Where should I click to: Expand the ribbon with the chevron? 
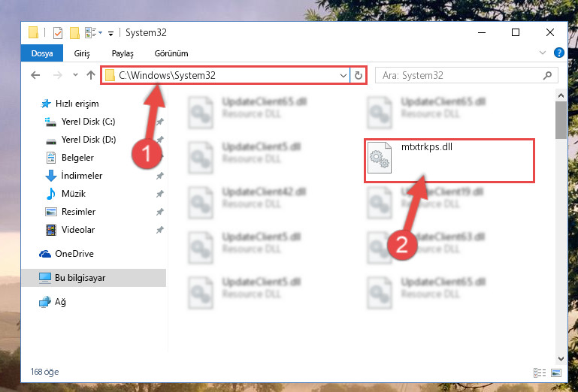coord(543,53)
